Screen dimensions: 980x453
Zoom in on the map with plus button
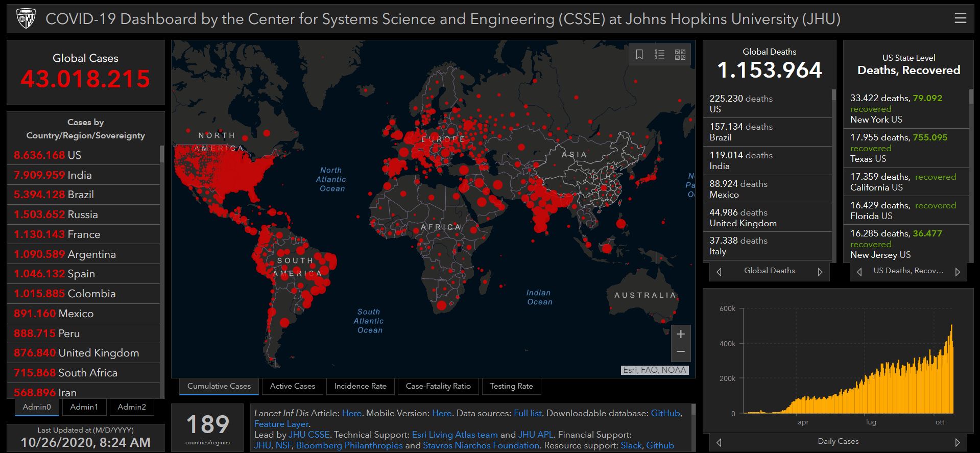pos(681,335)
